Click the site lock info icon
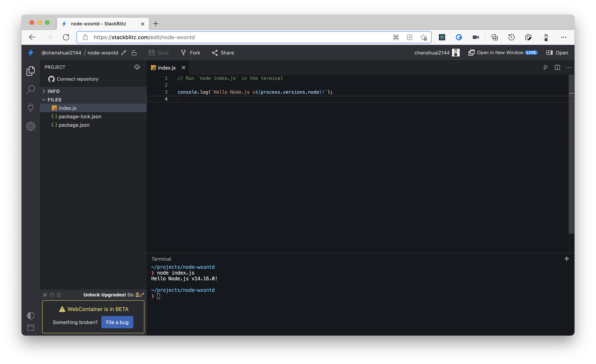Viewport: 596px width, 364px height. coord(85,37)
